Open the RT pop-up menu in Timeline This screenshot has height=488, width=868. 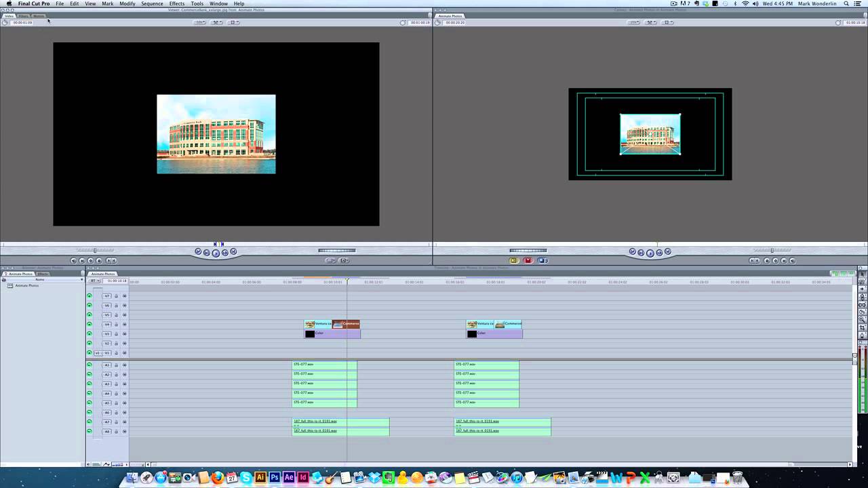[95, 281]
